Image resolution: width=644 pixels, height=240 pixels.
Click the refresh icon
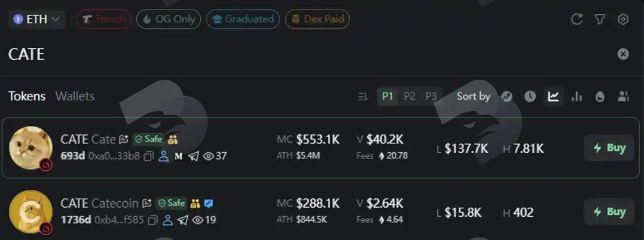pos(576,19)
